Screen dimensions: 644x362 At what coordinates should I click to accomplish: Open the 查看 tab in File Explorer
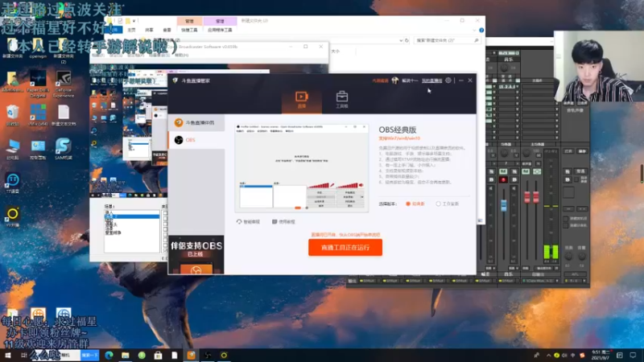(167, 30)
